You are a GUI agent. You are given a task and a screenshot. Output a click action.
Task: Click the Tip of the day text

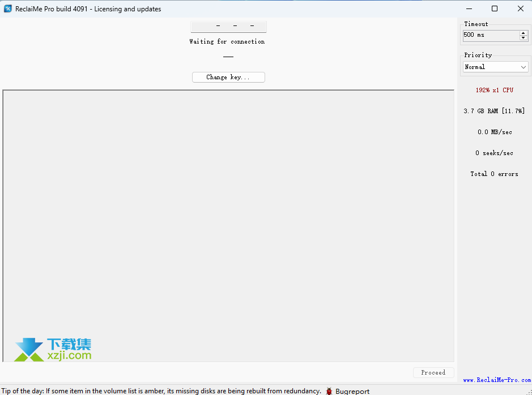tap(161, 391)
